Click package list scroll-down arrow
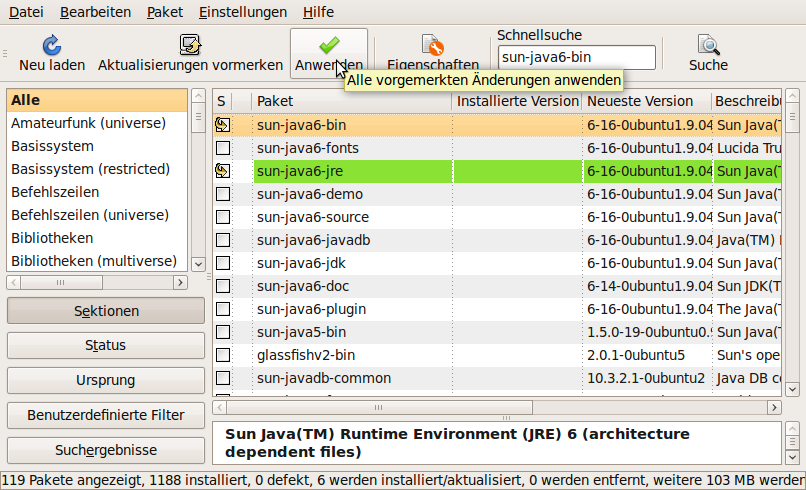Screen dimensions: 806x490 click(792, 389)
